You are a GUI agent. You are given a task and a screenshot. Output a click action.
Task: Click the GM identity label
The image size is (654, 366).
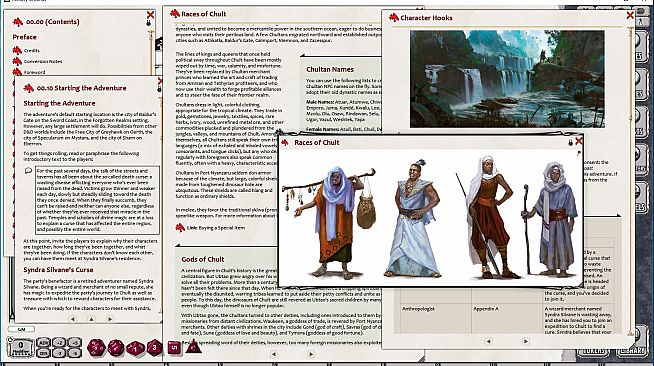coord(21,329)
